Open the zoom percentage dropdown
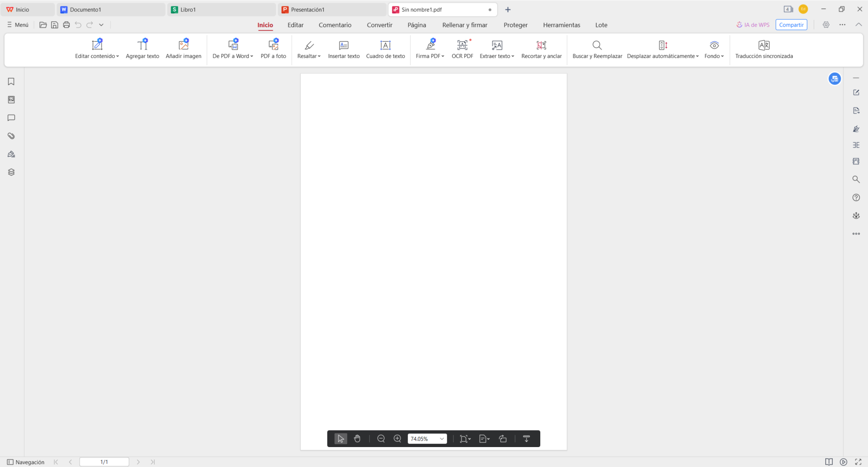868x467 pixels. [x=441, y=438]
